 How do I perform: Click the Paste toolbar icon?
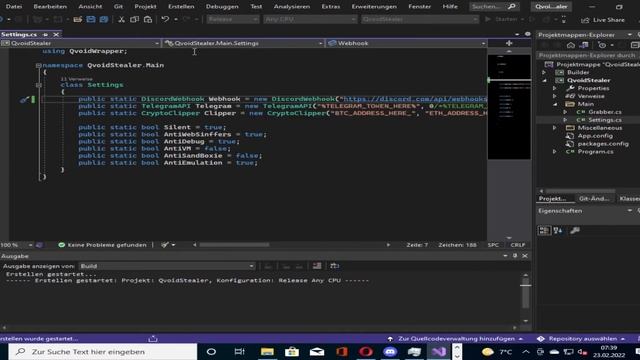click(x=148, y=19)
